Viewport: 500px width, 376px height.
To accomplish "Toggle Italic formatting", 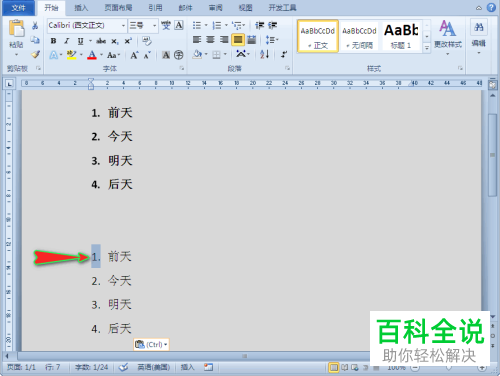I will coord(67,41).
